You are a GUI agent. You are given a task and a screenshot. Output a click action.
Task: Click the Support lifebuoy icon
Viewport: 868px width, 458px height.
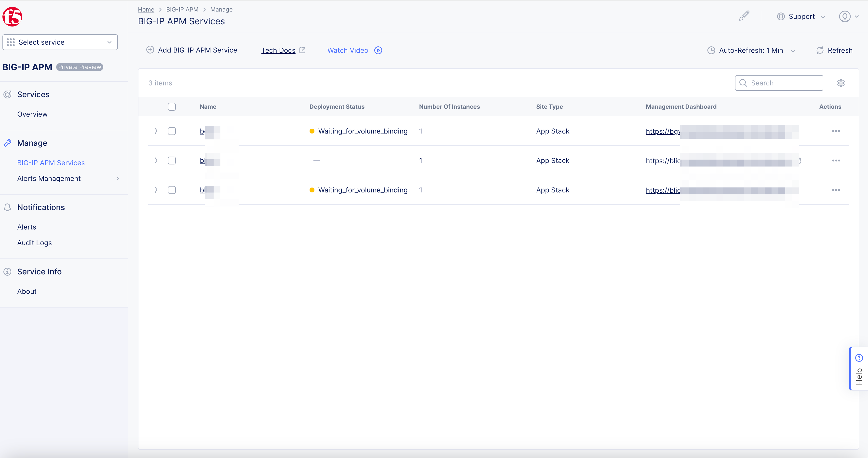tap(781, 16)
